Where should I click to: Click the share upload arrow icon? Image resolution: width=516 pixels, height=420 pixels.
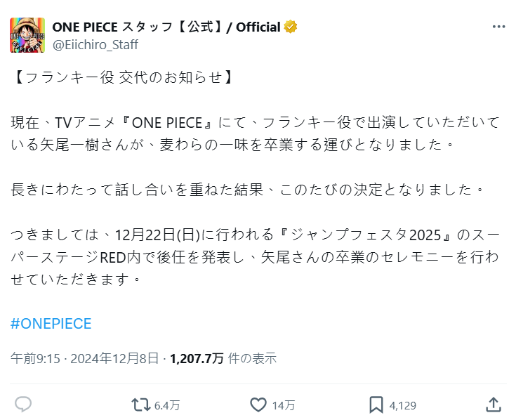(494, 405)
